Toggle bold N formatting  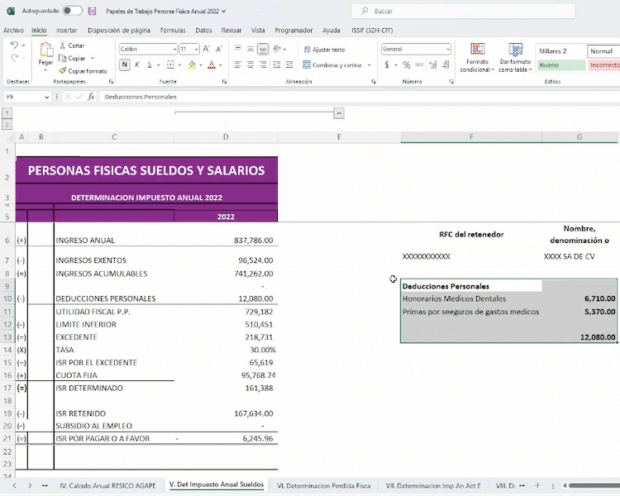[125, 64]
